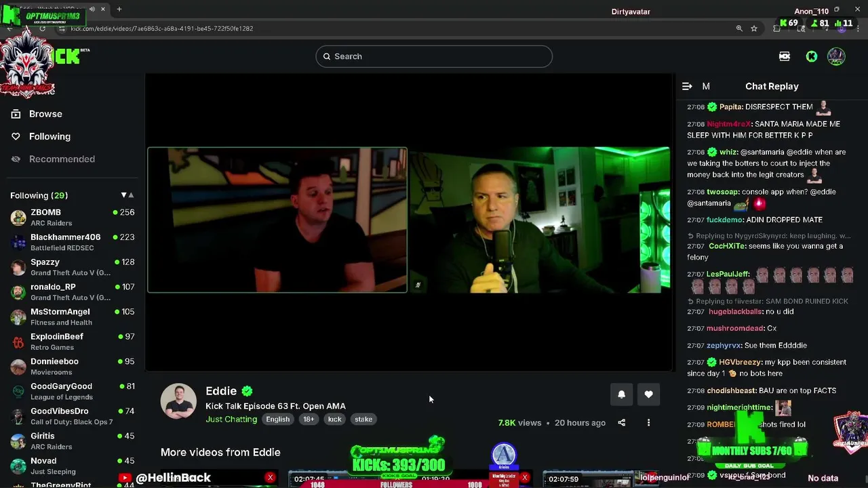Image resolution: width=868 pixels, height=488 pixels.
Task: Go to Recommended in sidebar
Action: (62, 159)
